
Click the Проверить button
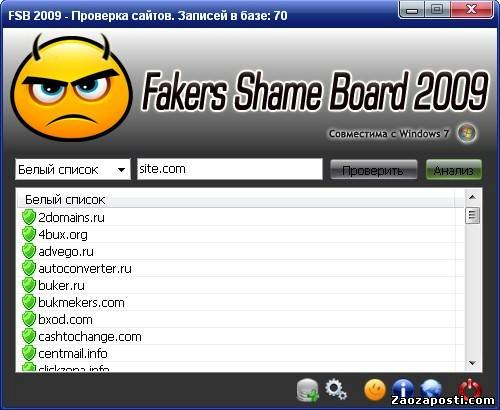pyautogui.click(x=373, y=170)
